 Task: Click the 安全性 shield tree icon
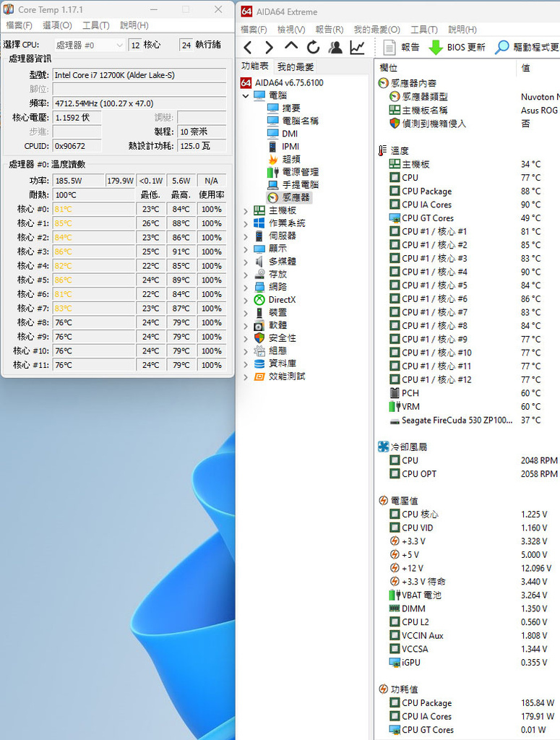pos(259,338)
